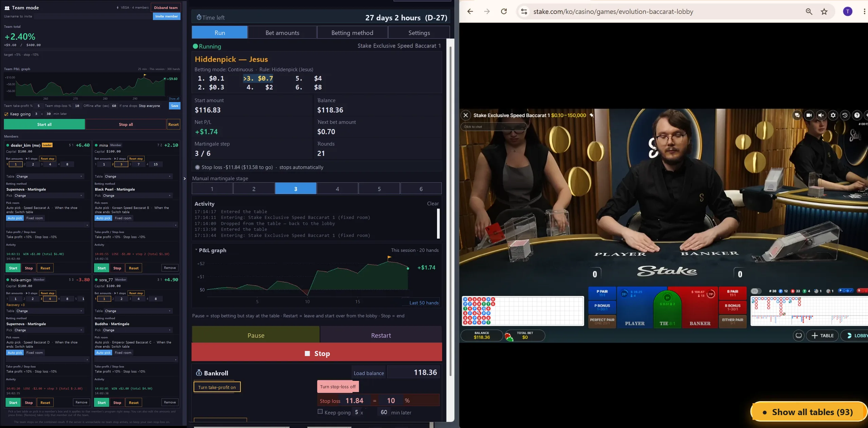
Task: Unmute the game sound speaker icon
Action: pyautogui.click(x=821, y=115)
